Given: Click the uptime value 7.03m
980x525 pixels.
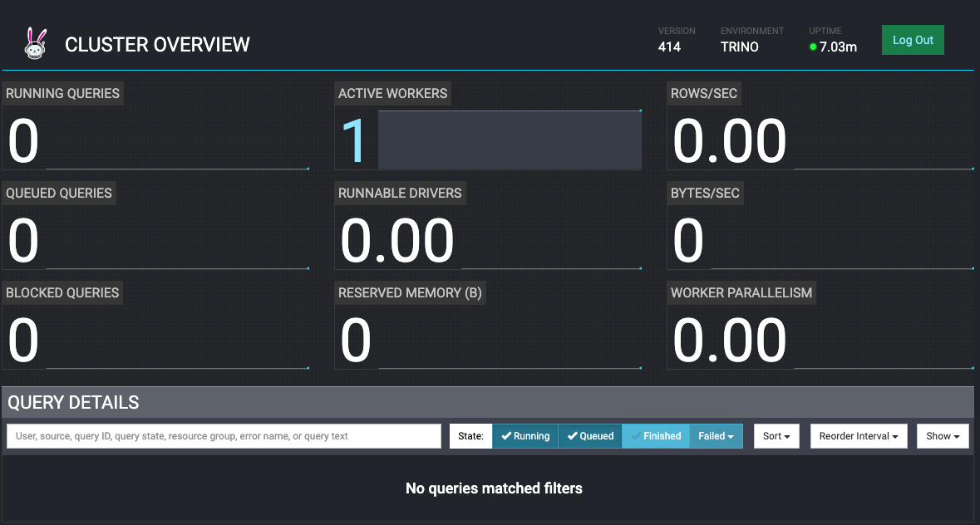Looking at the screenshot, I should tap(838, 47).
